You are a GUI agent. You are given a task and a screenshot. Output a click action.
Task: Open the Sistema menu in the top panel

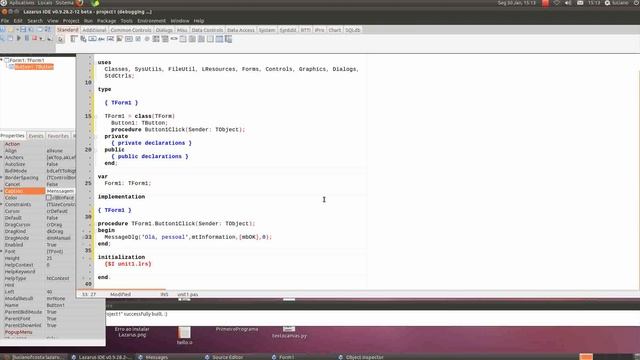pyautogui.click(x=64, y=3)
